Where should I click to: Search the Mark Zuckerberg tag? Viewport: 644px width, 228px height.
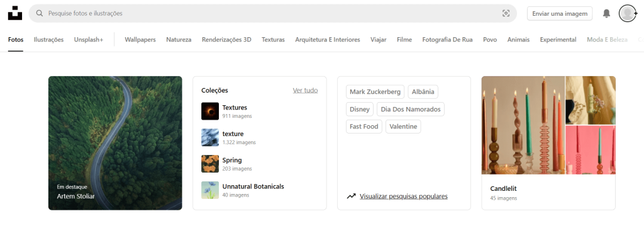pos(375,92)
